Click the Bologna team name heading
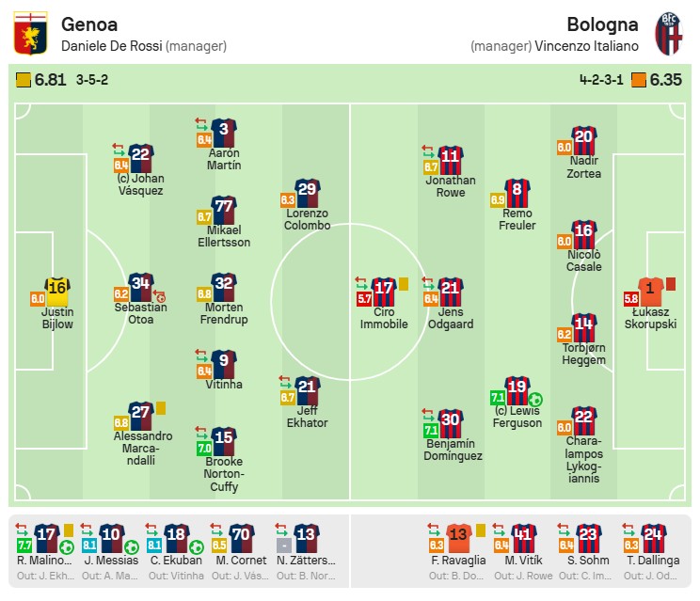700x601 pixels. coord(603,24)
